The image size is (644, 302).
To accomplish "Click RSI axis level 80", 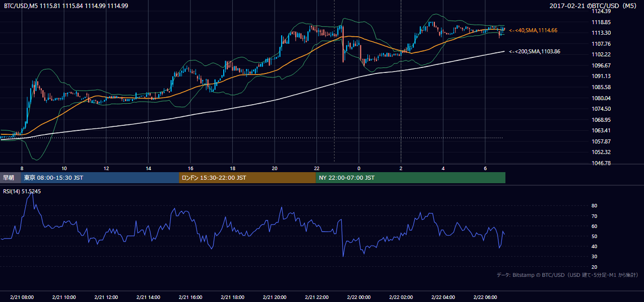I will (x=595, y=206).
